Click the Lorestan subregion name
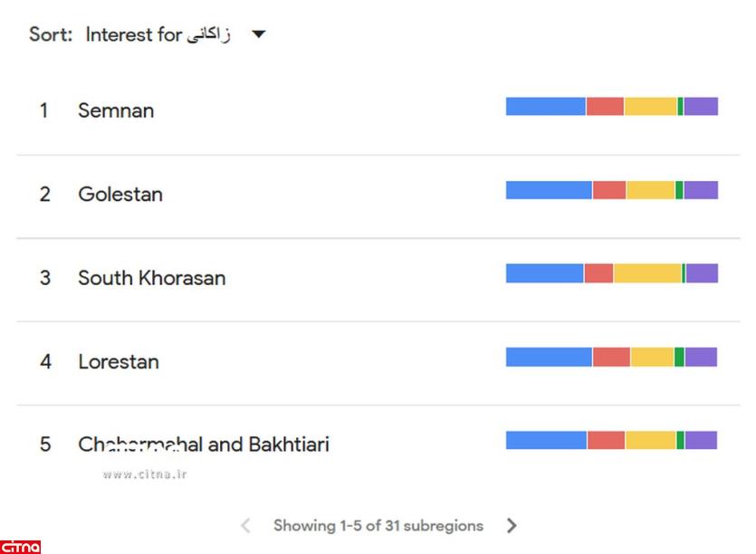Image resolution: width=756 pixels, height=554 pixels. [119, 361]
